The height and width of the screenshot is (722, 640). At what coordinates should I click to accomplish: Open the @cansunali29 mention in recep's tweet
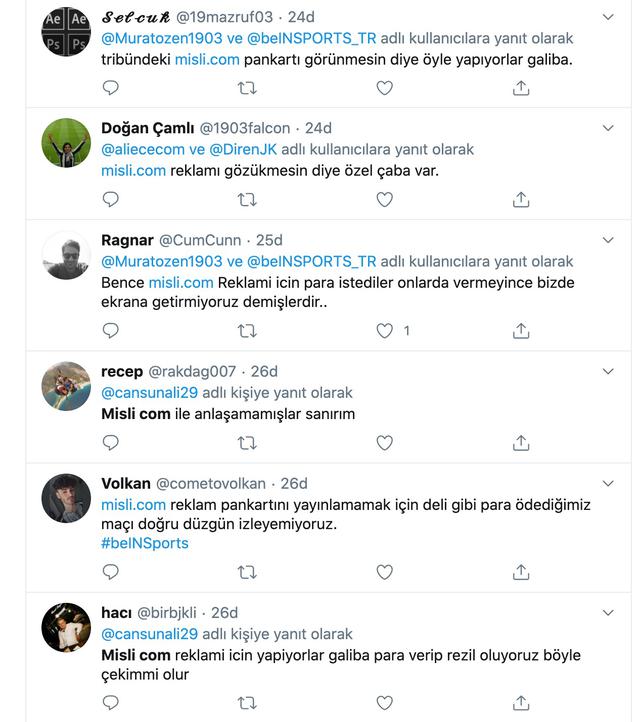(151, 393)
